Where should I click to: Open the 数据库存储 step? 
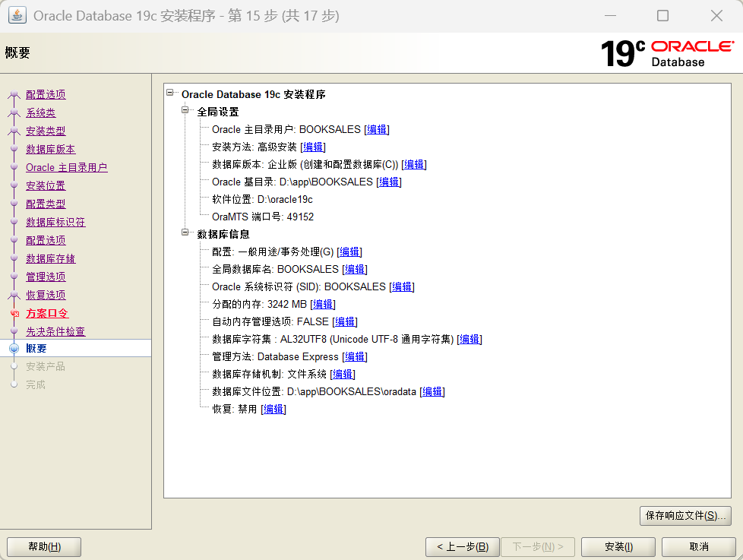point(51,258)
